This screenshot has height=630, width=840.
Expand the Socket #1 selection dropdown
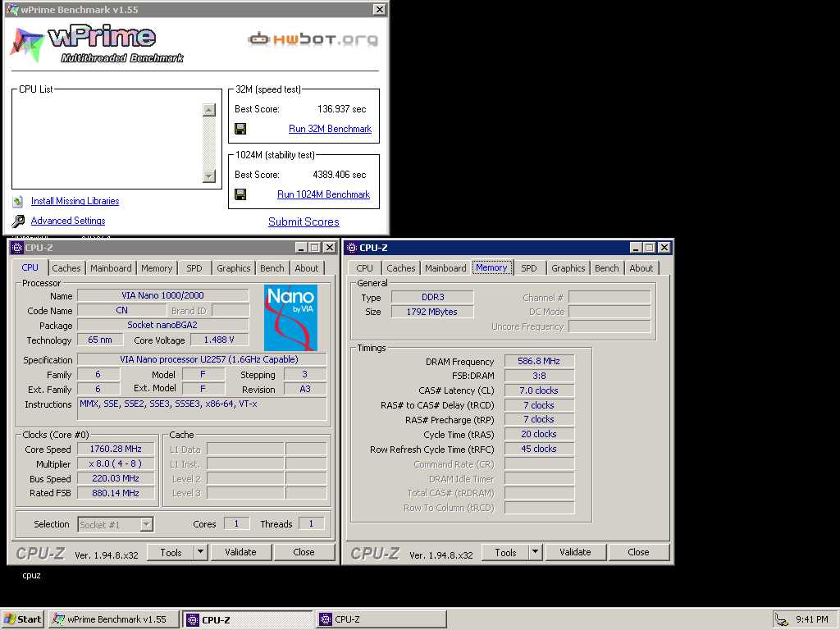[x=146, y=524]
